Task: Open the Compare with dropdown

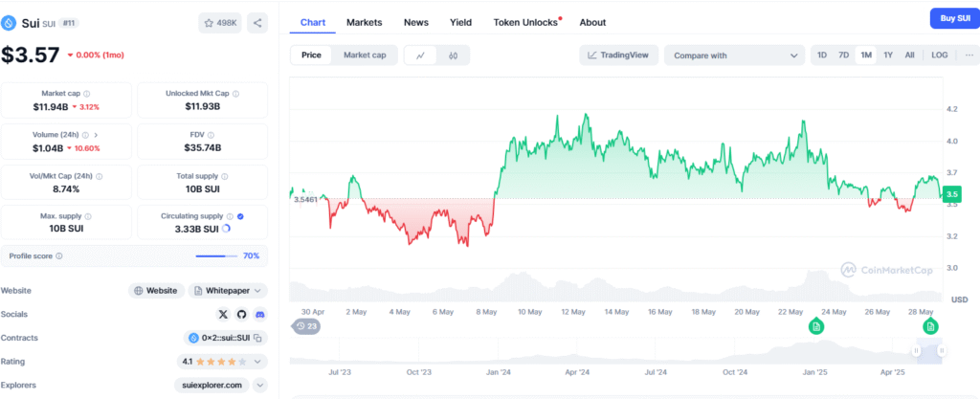Action: click(x=734, y=55)
